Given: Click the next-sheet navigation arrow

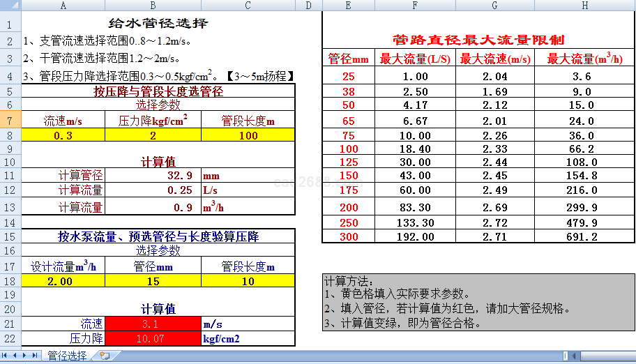Looking at the screenshot, I should (25, 356).
